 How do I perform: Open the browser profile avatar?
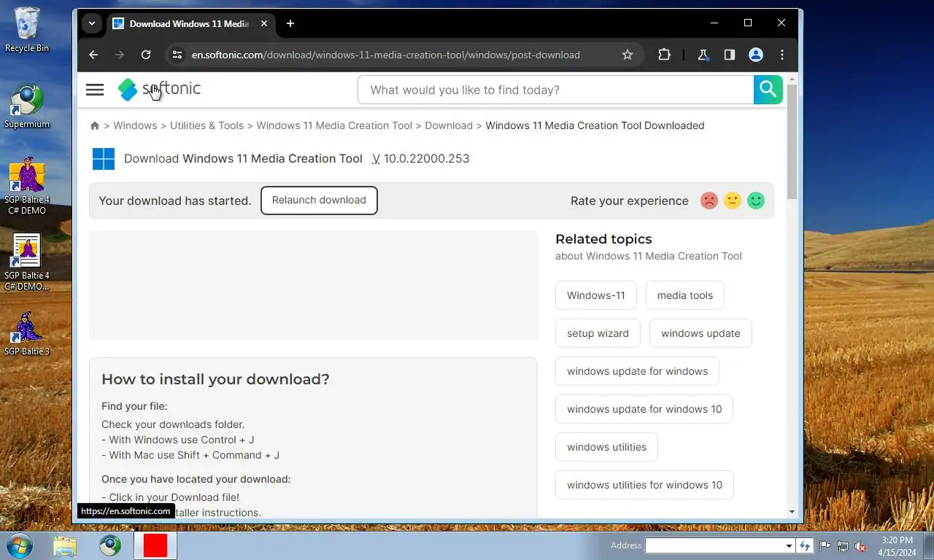click(x=756, y=55)
